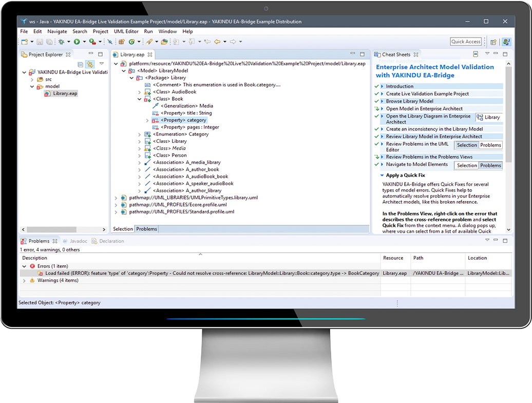Screen dimensions: 532x403
Task: Collapse all items in Cheat Sheets view
Action: (476, 54)
